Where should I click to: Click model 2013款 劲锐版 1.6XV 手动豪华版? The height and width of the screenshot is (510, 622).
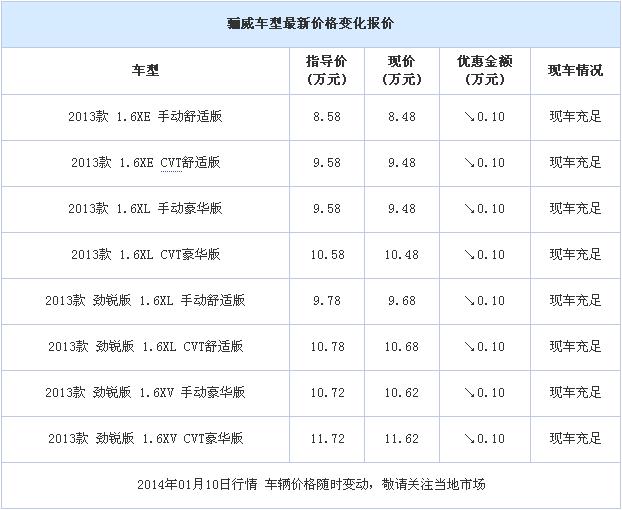click(x=145, y=393)
